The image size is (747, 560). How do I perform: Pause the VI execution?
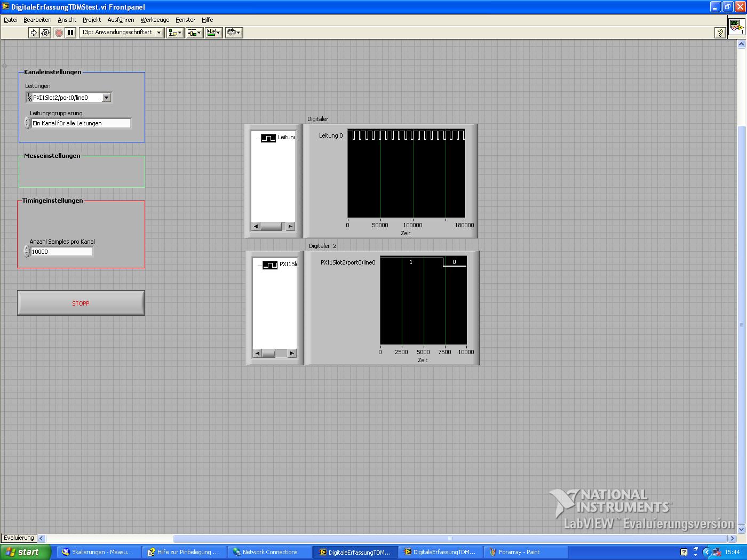click(x=70, y=33)
